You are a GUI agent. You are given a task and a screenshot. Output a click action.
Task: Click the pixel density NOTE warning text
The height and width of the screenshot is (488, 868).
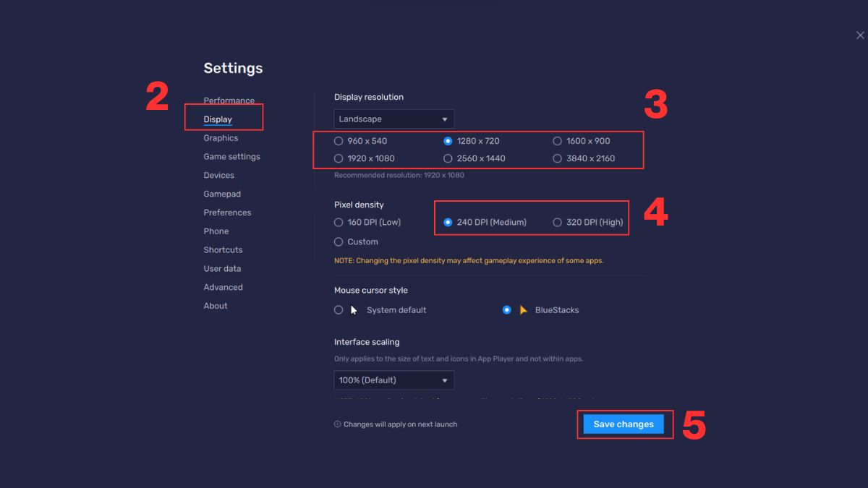469,260
